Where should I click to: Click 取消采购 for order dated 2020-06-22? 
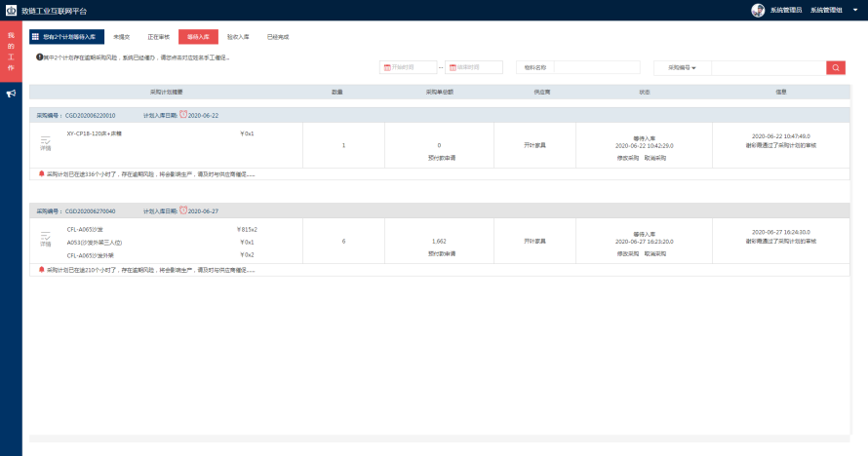655,158
